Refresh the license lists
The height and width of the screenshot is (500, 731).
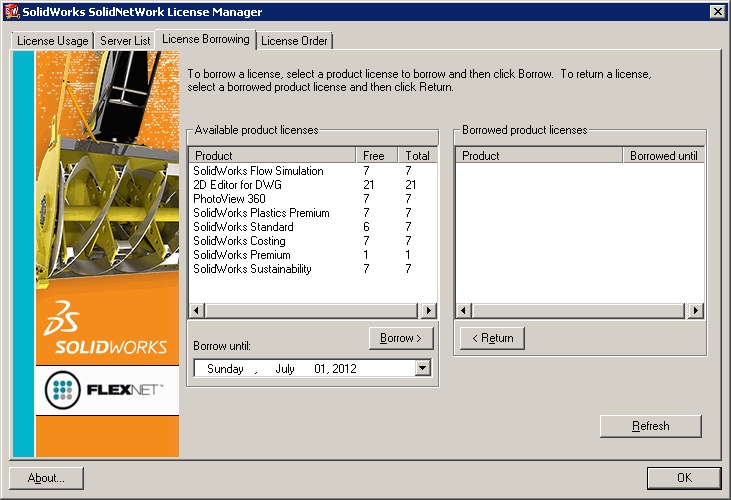[650, 426]
